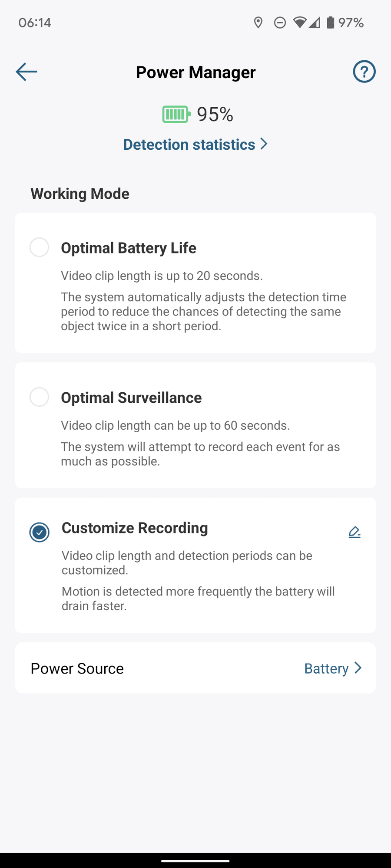Tap the Customize Recording title
Viewport: 391px width, 868px height.
[x=135, y=528]
